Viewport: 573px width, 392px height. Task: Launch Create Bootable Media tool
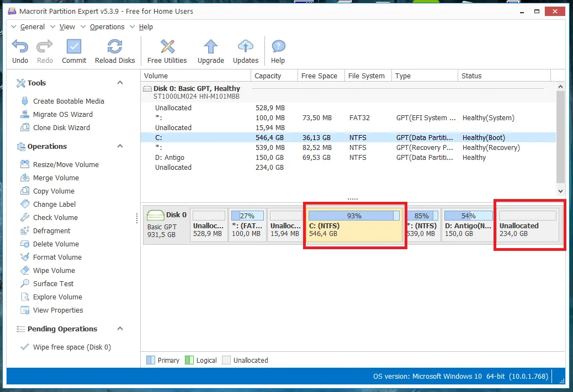(x=68, y=101)
